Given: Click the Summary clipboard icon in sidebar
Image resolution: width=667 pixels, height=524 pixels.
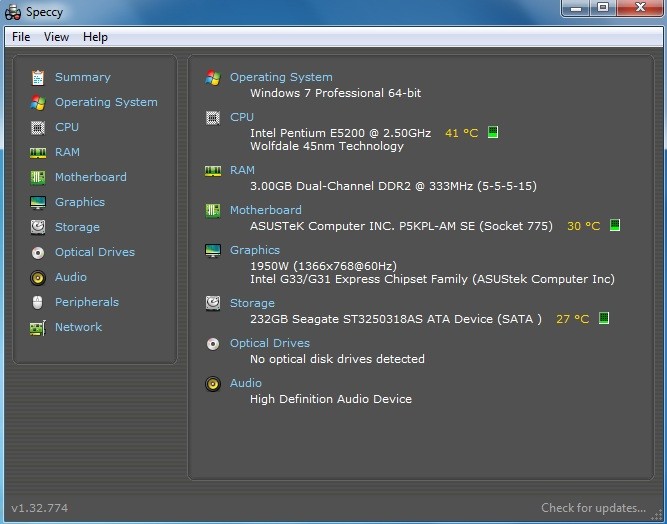Looking at the screenshot, I should pyautogui.click(x=38, y=77).
